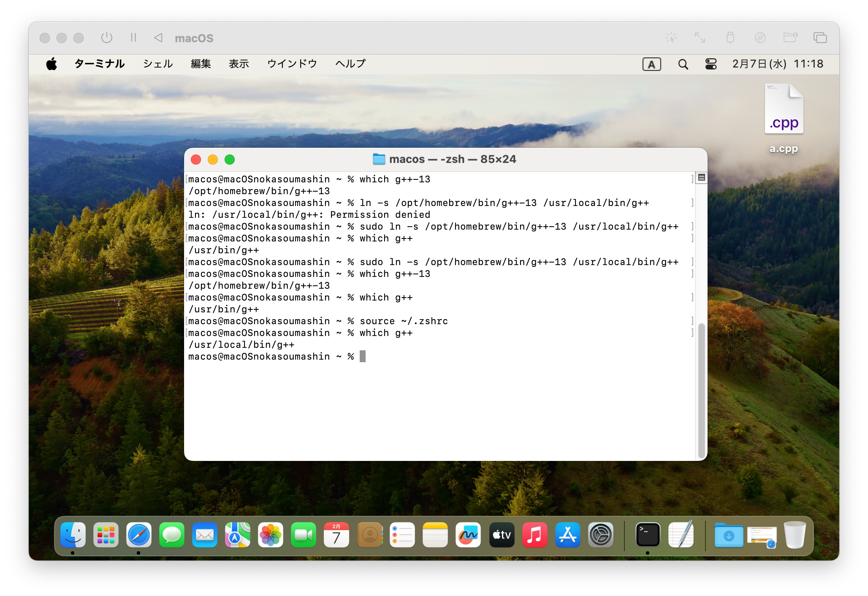Toggle the input source A indicator
The height and width of the screenshot is (596, 868).
651,64
